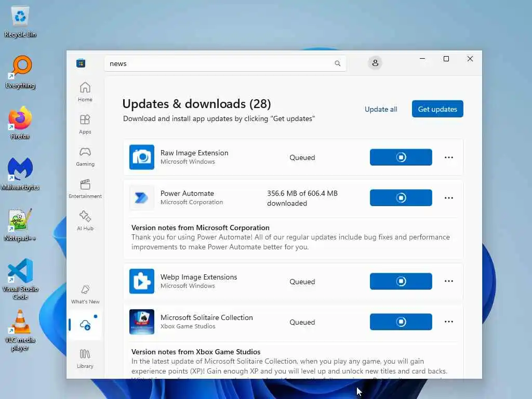
Task: Open the Apps section in sidebar
Action: pyautogui.click(x=85, y=124)
